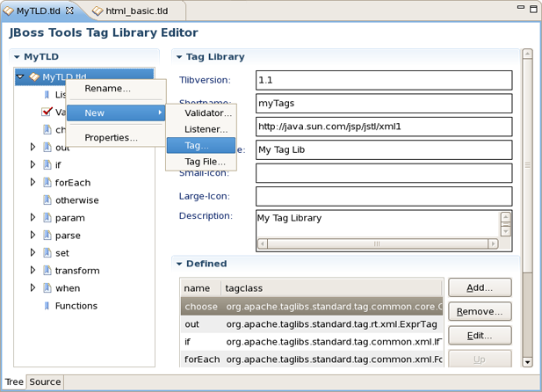Click the html_basic.tld tab icon
The height and width of the screenshot is (392, 542).
coord(98,11)
